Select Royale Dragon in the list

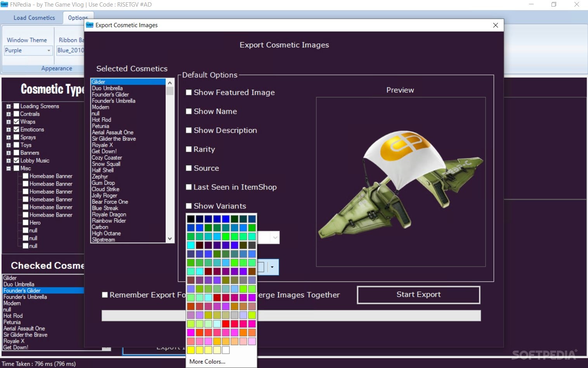click(x=109, y=214)
